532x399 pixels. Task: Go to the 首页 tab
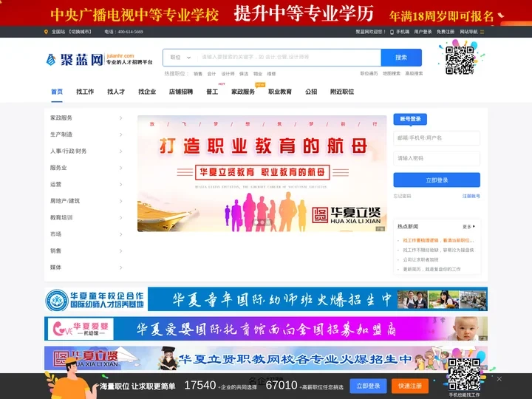click(57, 92)
